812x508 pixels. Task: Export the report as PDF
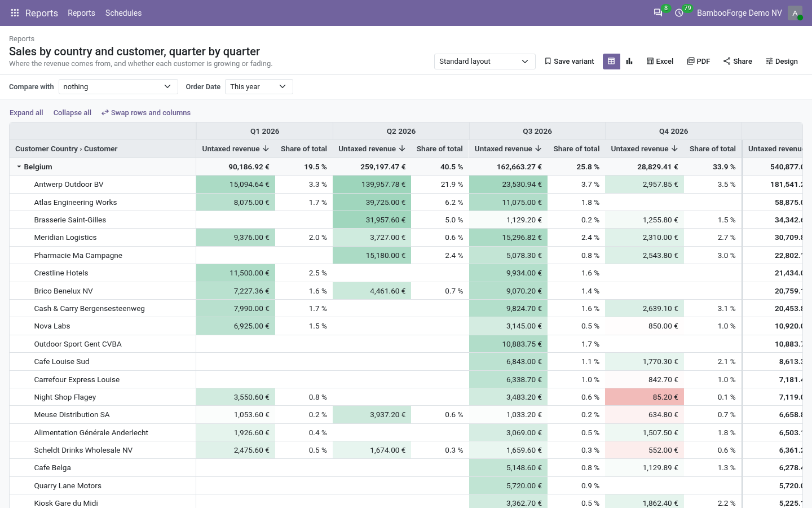click(x=699, y=62)
